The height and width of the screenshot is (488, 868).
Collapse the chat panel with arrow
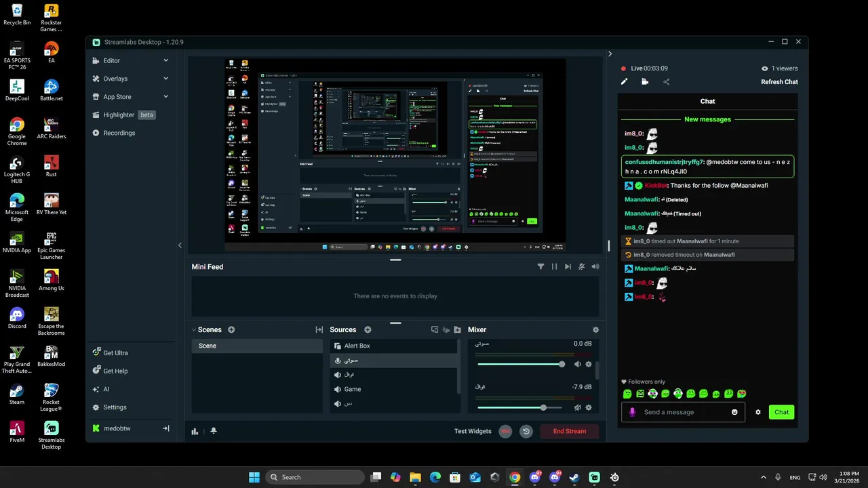[610, 54]
